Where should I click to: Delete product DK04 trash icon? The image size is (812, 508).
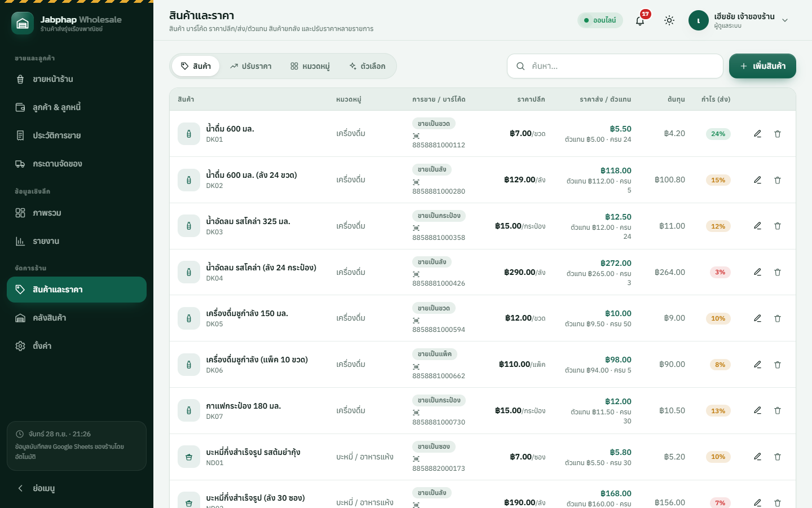[x=778, y=272]
